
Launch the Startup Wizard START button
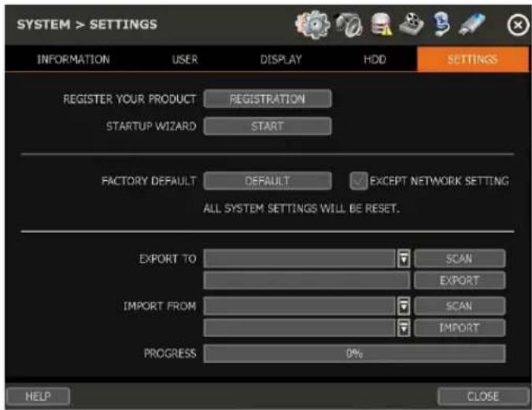click(268, 126)
